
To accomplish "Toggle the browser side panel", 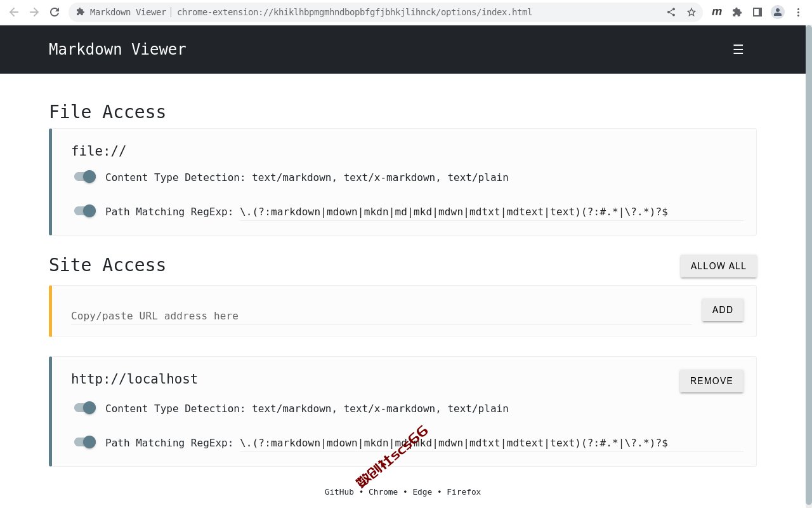I will (757, 12).
